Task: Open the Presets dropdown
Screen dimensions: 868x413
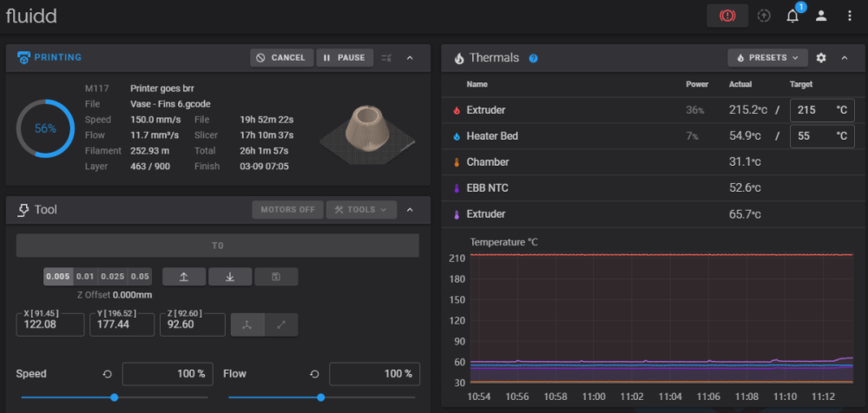Action: (x=768, y=57)
